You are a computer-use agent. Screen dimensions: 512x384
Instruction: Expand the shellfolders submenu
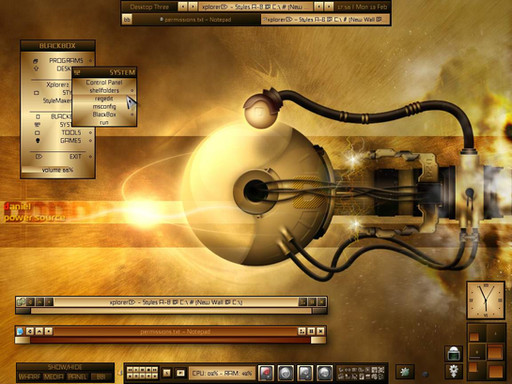coord(104,90)
